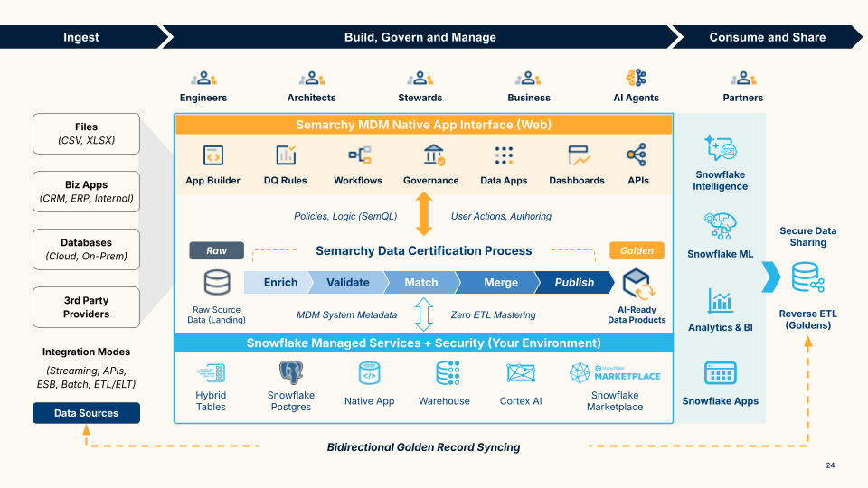Click the Snowflake Intelligence icon
Screen dimensions: 868x488
click(721, 147)
